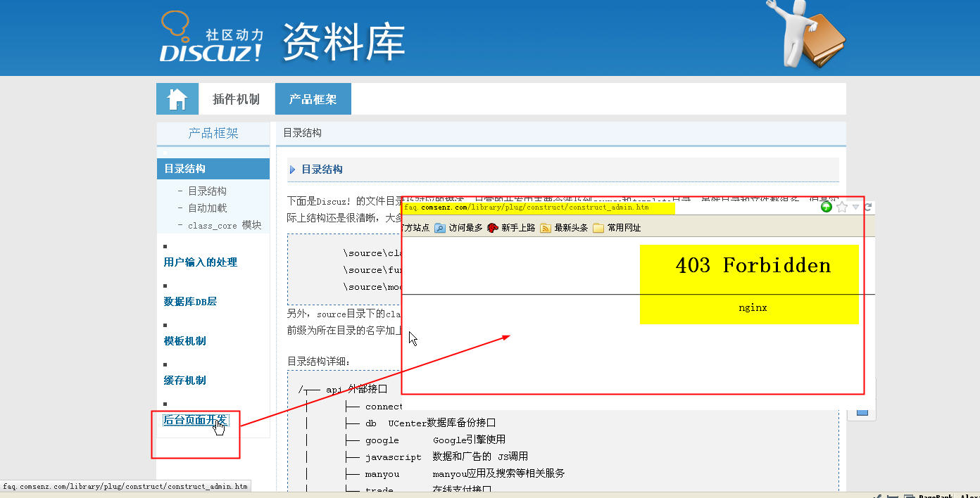Image resolution: width=980 pixels, height=498 pixels.
Task: Click the nginx text in the error page
Action: [753, 307]
